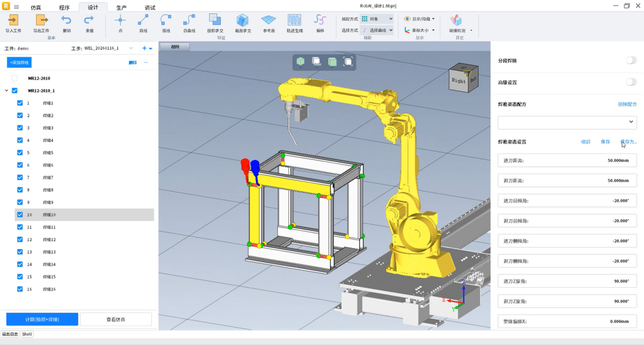The height and width of the screenshot is (345, 644).
Task: Click the 截面求交 section intersection icon
Action: [243, 20]
